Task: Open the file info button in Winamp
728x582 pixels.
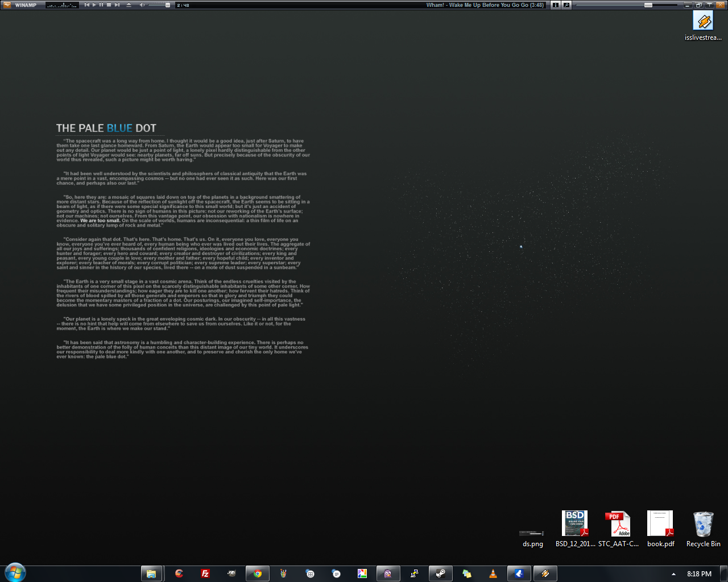Action: [556, 5]
